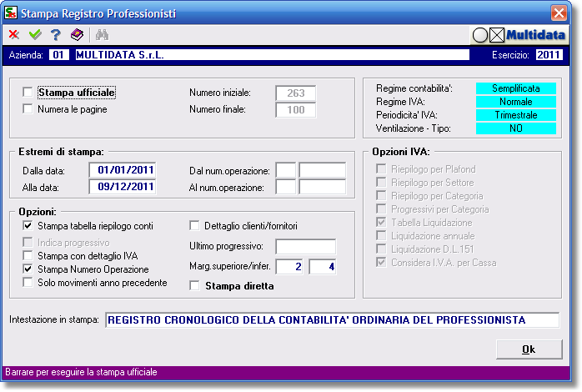The image size is (582, 392).
Task: Click the Intestazione in stampa text field
Action: [333, 320]
